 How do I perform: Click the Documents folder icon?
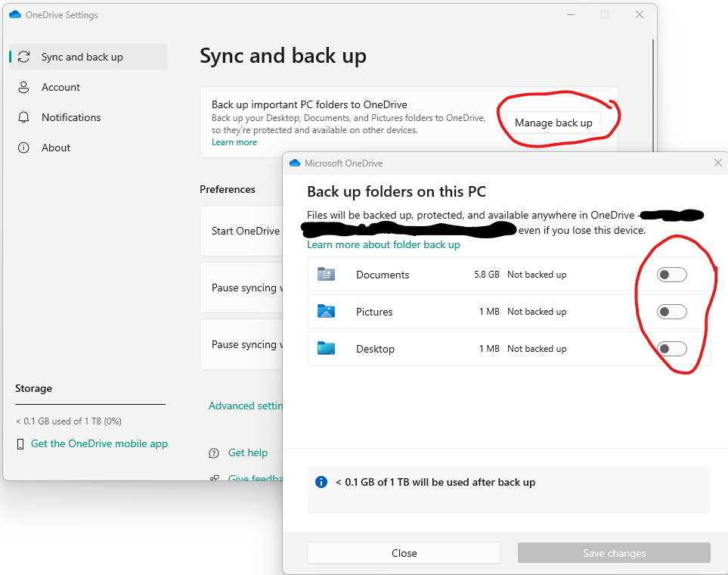(326, 274)
